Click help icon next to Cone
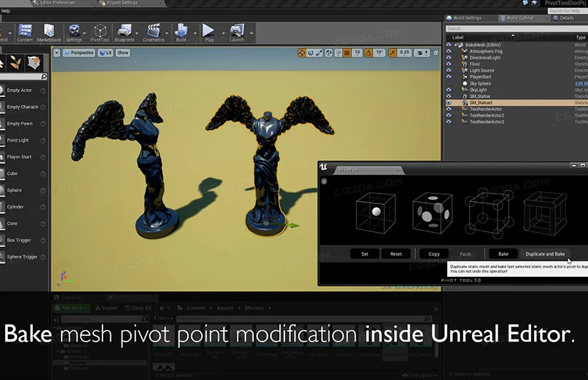The height and width of the screenshot is (380, 588). tap(43, 223)
